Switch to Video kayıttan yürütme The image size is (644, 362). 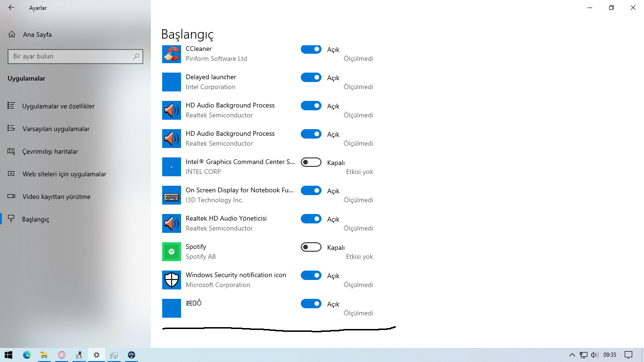(75, 197)
